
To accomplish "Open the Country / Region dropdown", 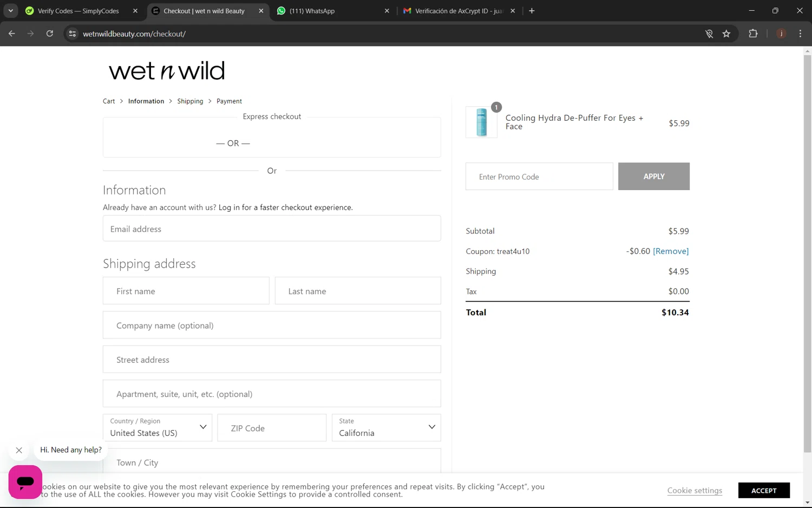I will [158, 428].
